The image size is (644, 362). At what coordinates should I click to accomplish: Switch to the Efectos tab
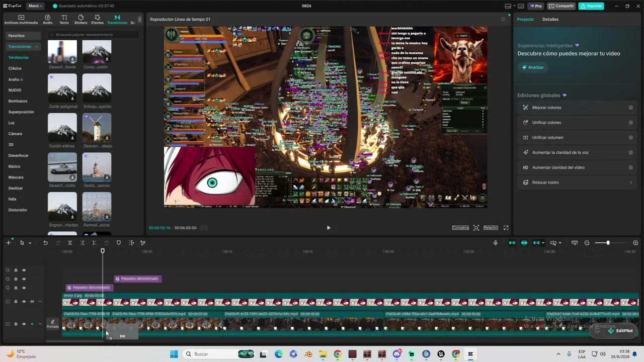coord(97,20)
